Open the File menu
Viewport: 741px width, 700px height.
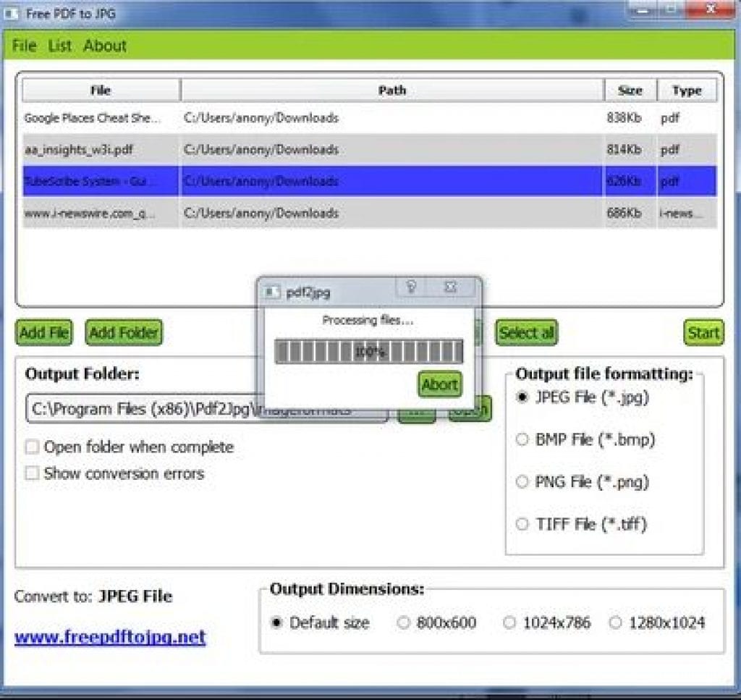[x=24, y=46]
